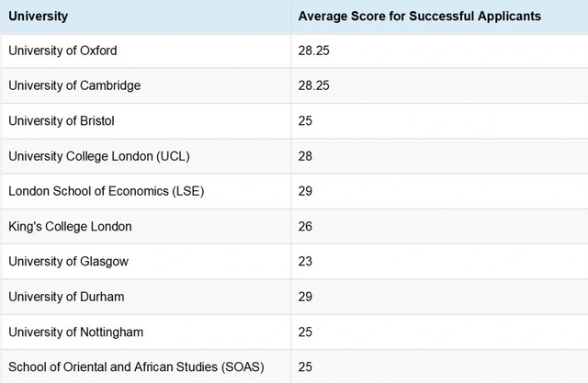Click UCL's score value 28
The image size is (588, 383).
[x=305, y=156]
